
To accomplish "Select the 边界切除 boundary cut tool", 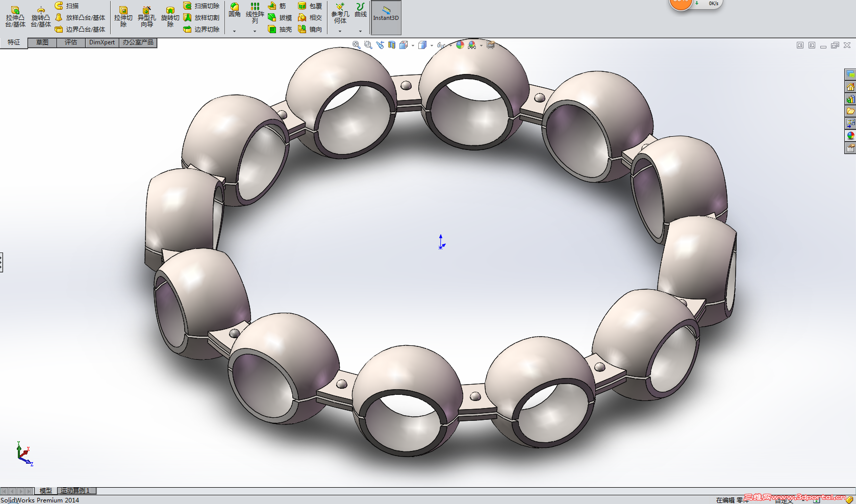I will tap(202, 29).
